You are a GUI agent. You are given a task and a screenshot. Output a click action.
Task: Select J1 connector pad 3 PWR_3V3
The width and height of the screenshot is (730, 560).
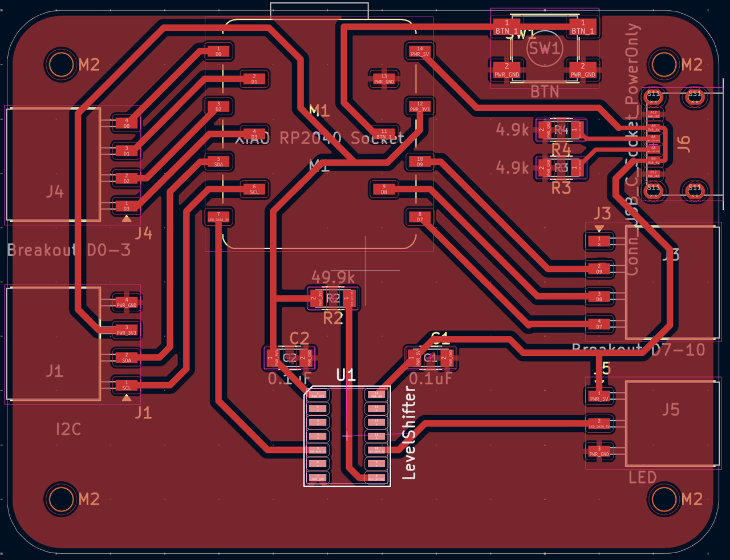127,330
